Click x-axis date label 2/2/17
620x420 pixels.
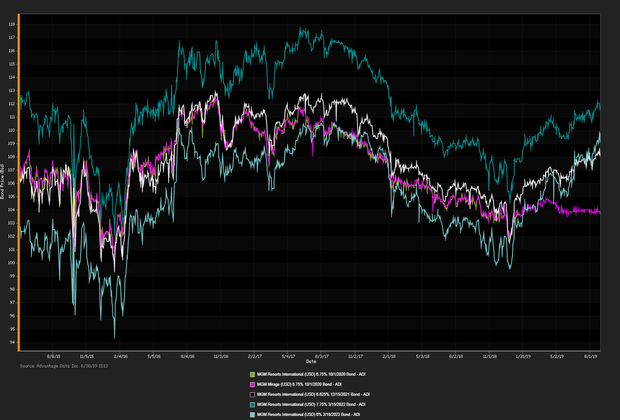tap(255, 356)
